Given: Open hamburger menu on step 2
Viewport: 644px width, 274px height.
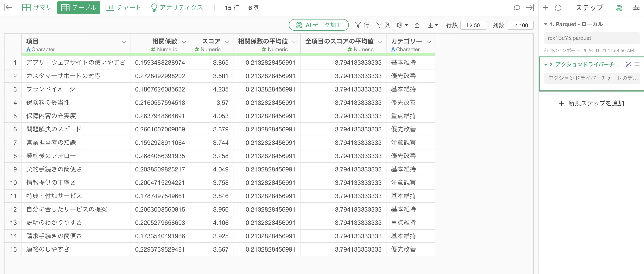Looking at the screenshot, I should (x=637, y=64).
